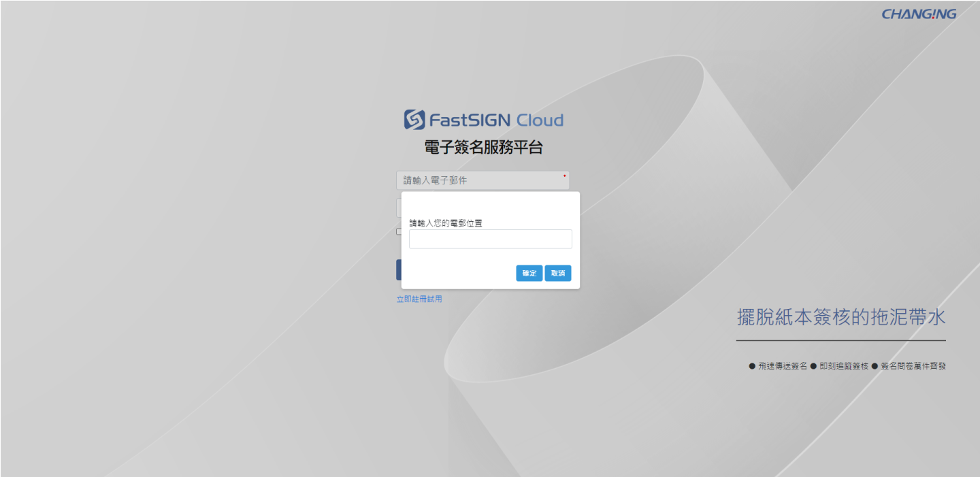This screenshot has width=980, height=477.
Task: Click the FastSIGN shield logo icon
Action: click(x=414, y=120)
